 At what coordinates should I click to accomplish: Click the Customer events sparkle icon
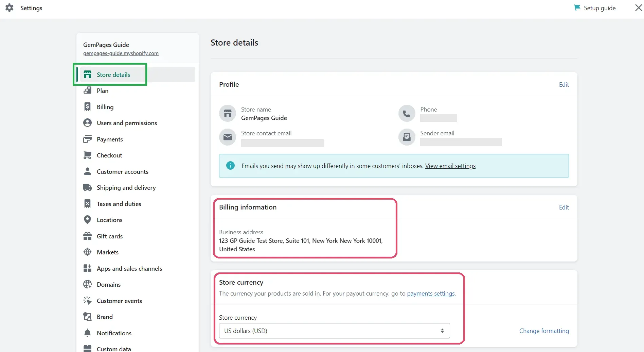pyautogui.click(x=87, y=301)
